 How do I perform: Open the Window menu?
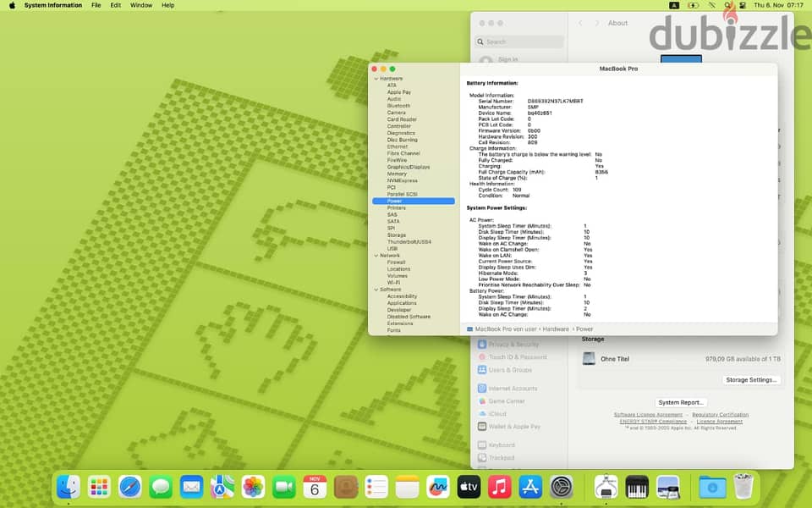141,5
